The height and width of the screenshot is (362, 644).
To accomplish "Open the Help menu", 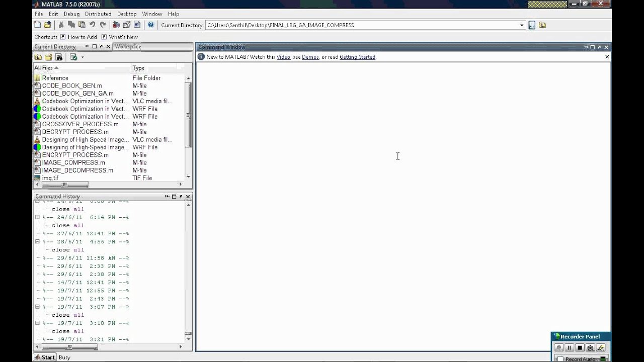I will click(174, 14).
